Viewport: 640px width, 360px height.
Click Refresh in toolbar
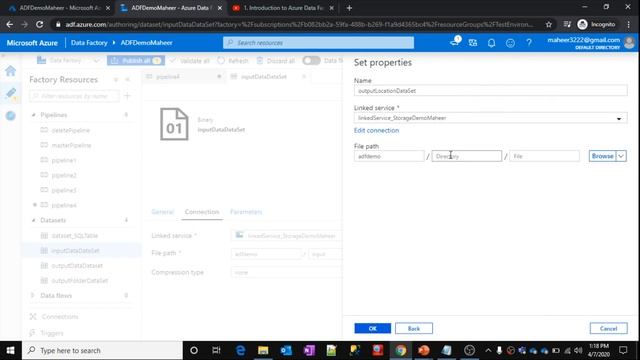[x=233, y=60]
